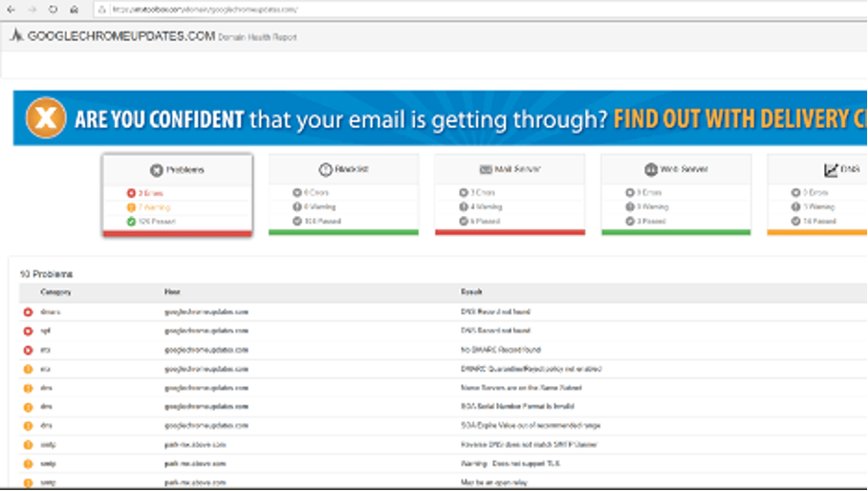Viewport: 868px width, 491px height.
Task: Click the Result column header
Action: (x=471, y=292)
